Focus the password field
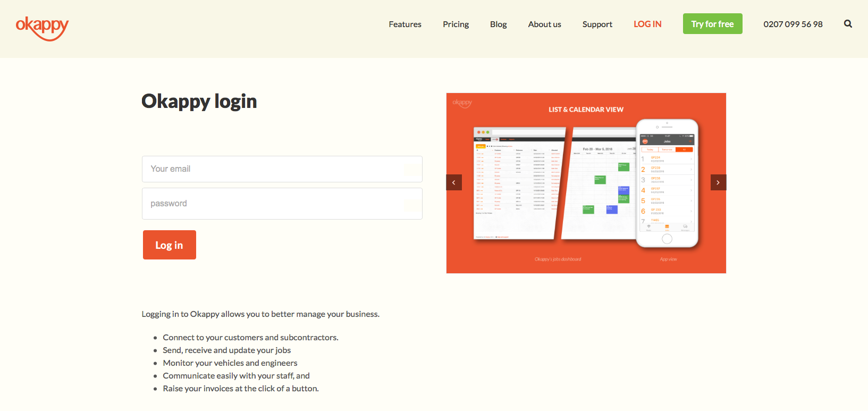Screen dimensions: 868x411 282,204
